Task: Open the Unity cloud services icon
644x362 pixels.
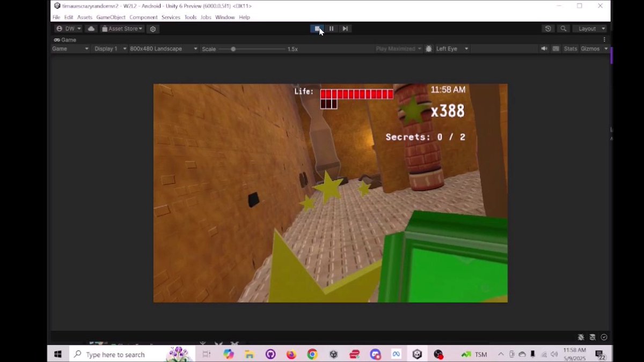Action: [x=91, y=28]
